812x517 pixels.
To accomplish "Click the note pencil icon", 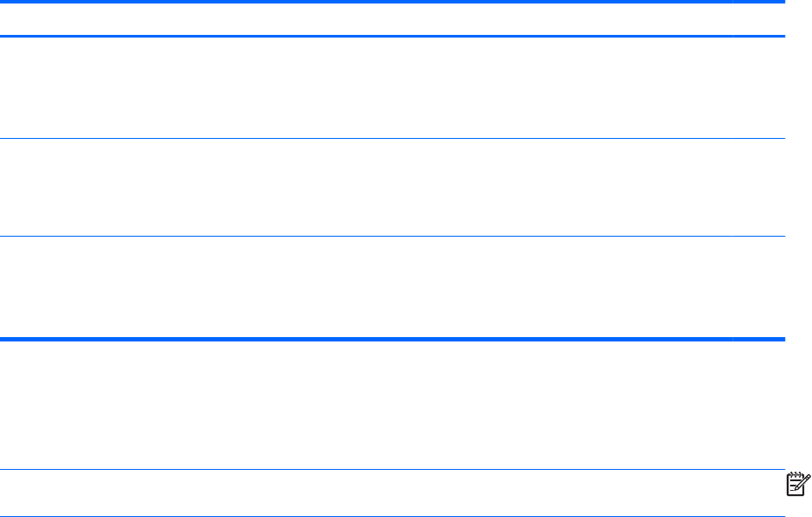I will [x=798, y=485].
